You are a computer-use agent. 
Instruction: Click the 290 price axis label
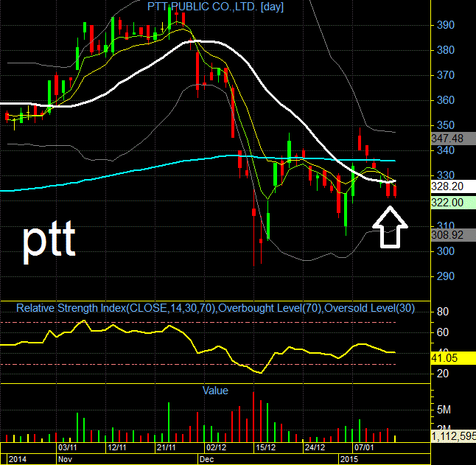[445, 276]
